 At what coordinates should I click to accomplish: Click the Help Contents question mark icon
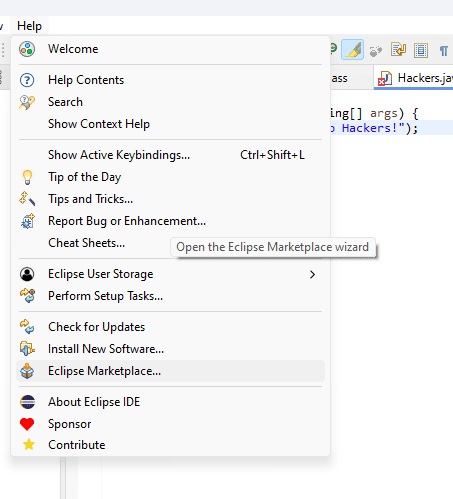click(27, 80)
